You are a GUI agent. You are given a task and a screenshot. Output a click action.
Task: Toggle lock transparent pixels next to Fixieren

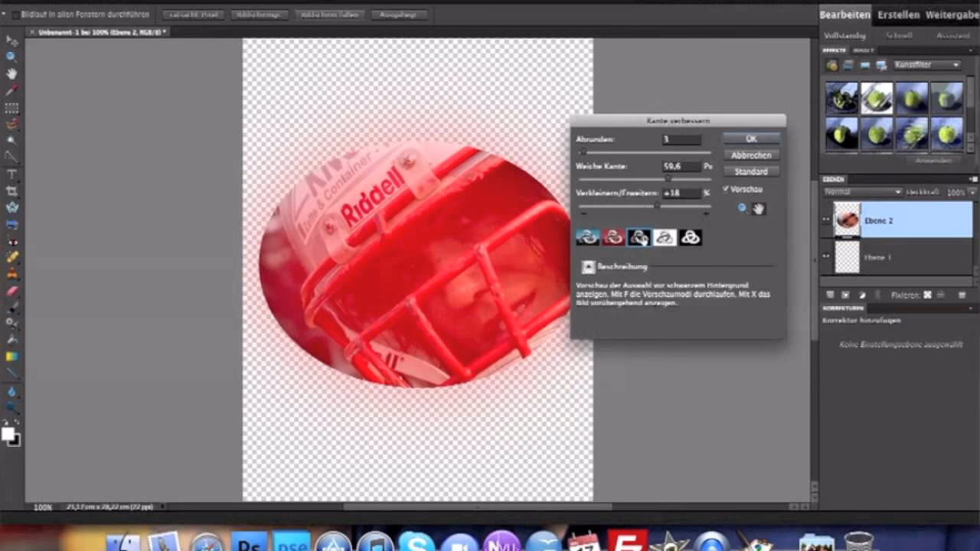pyautogui.click(x=927, y=295)
